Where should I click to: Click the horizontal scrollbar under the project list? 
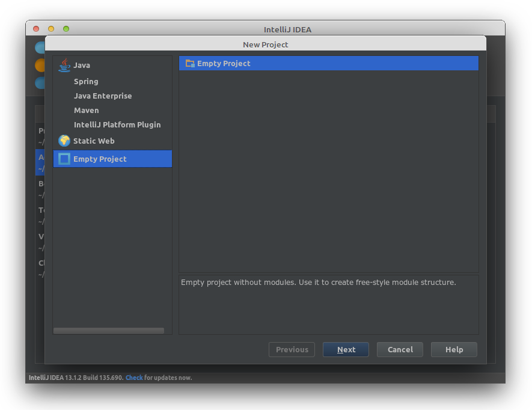click(109, 331)
